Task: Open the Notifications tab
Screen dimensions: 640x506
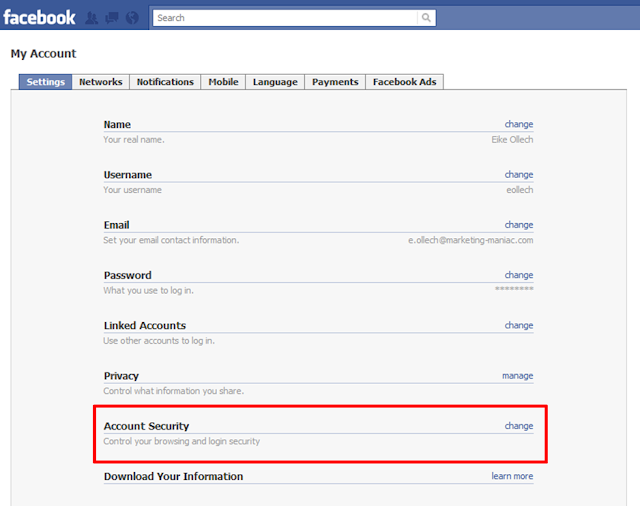Action: [x=165, y=82]
